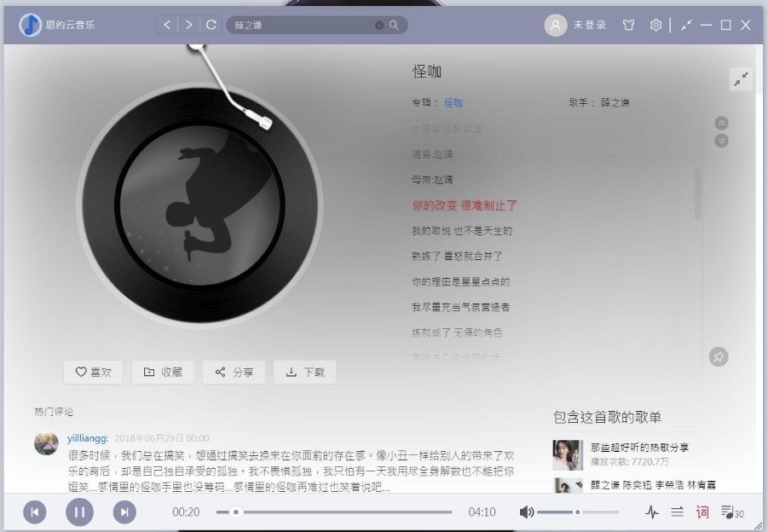
Task: Click the playback progress slider
Action: point(334,512)
